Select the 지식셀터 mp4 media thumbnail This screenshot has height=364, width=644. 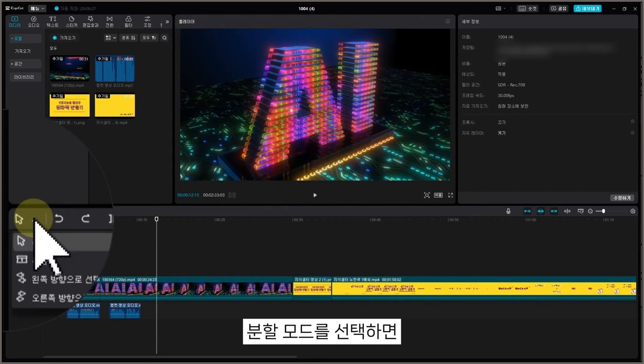tap(115, 105)
